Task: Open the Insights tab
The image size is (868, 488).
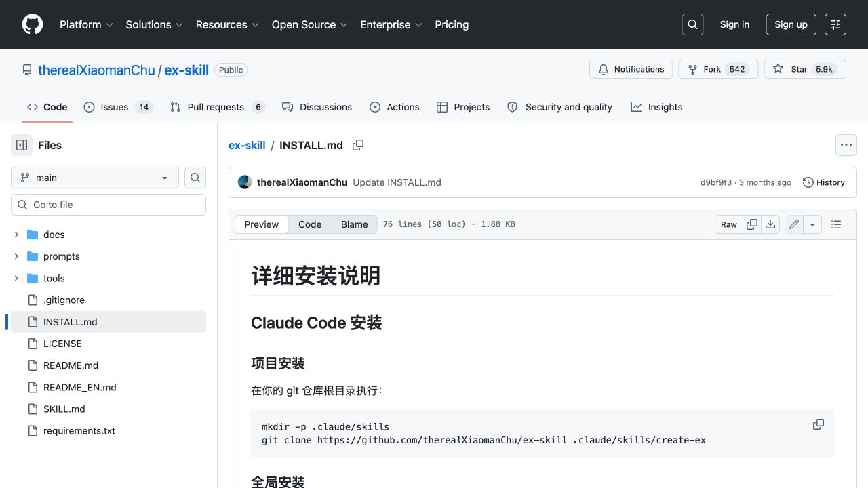Action: point(656,107)
